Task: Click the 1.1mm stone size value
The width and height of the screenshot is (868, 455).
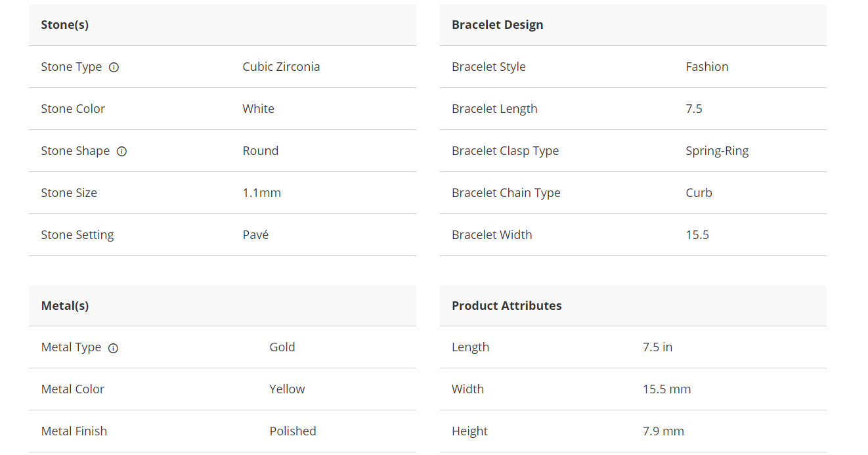Action: click(x=261, y=192)
